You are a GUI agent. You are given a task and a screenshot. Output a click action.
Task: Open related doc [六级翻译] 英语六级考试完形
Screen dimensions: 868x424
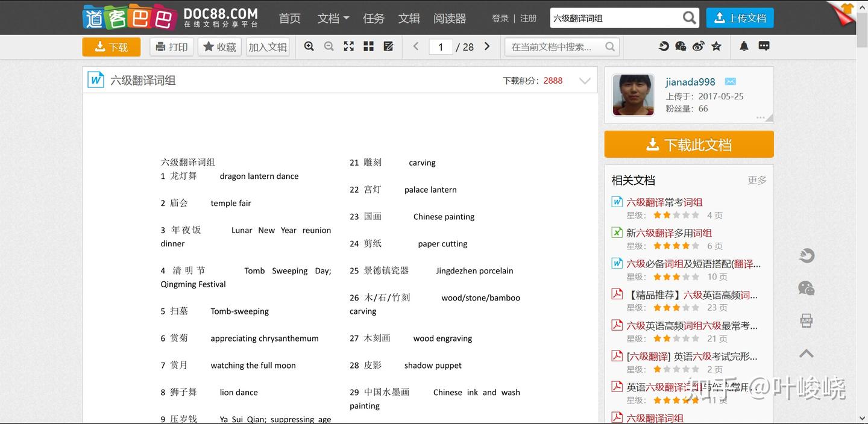(692, 357)
